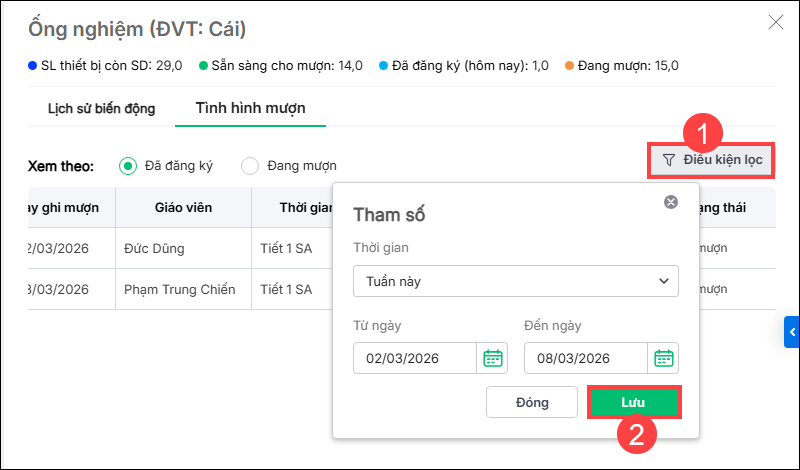Switch to the Lịch sử biến động tab
The image size is (800, 470).
click(x=101, y=108)
